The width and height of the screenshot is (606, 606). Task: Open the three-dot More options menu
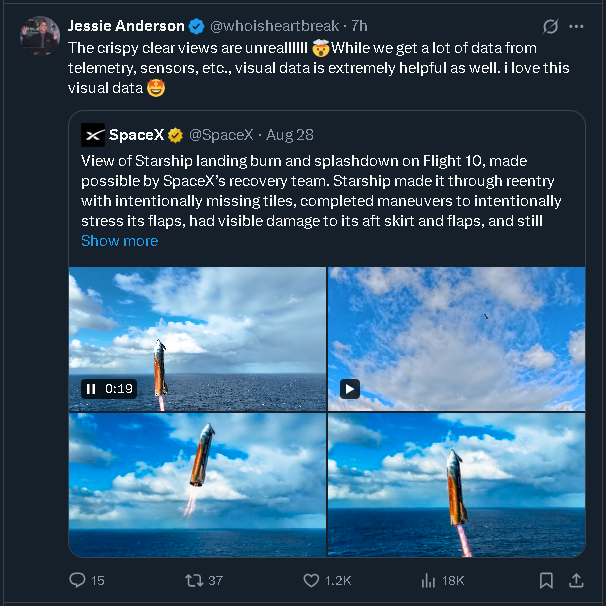576,26
